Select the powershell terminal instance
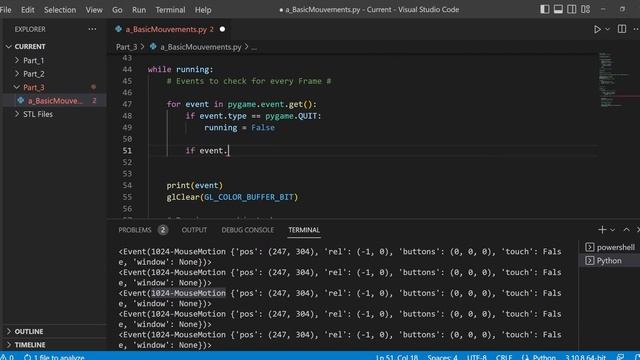Viewport: 640px width, 360px height. click(x=610, y=247)
